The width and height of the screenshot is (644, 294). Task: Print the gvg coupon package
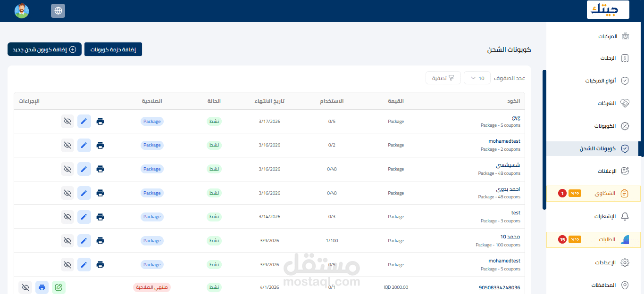click(100, 122)
